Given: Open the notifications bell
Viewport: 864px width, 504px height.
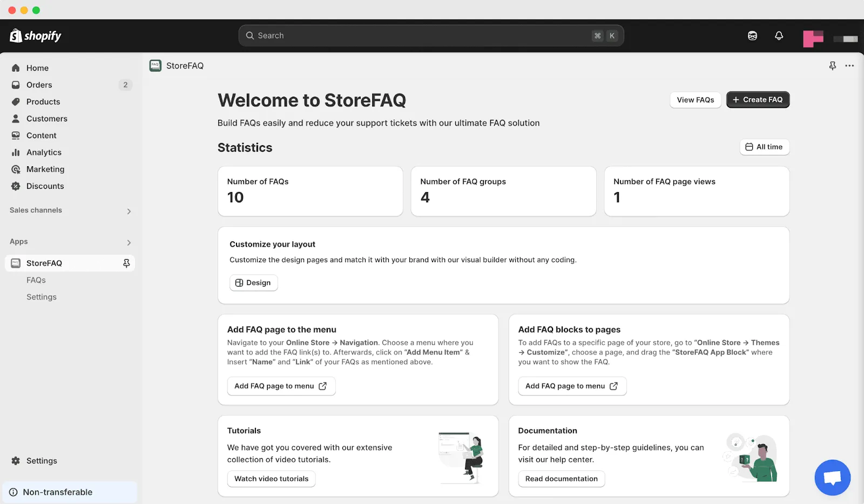Looking at the screenshot, I should [x=779, y=36].
